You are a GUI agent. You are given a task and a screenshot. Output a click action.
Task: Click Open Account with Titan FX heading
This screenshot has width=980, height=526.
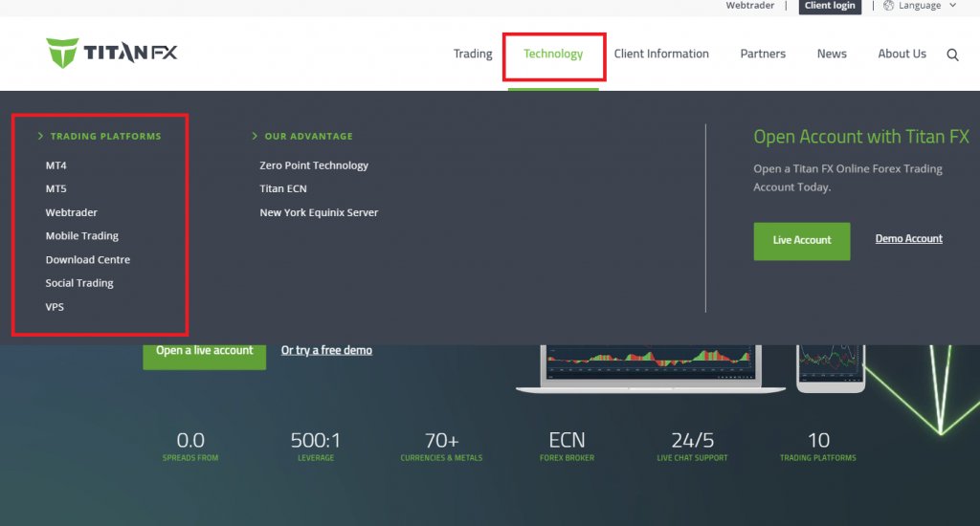[x=861, y=137]
